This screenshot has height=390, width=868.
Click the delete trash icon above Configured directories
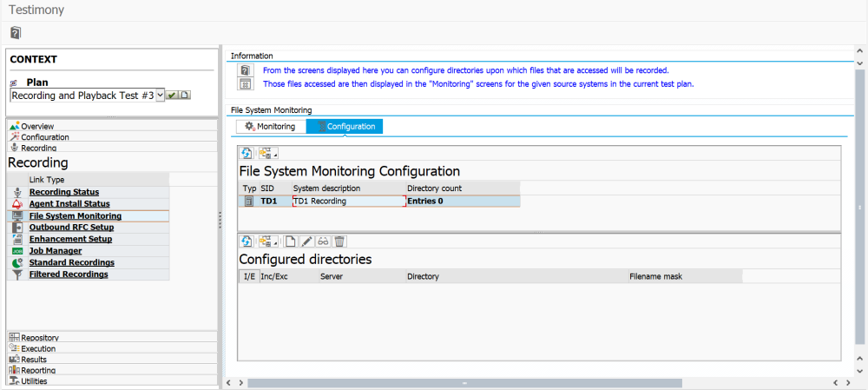coord(340,241)
